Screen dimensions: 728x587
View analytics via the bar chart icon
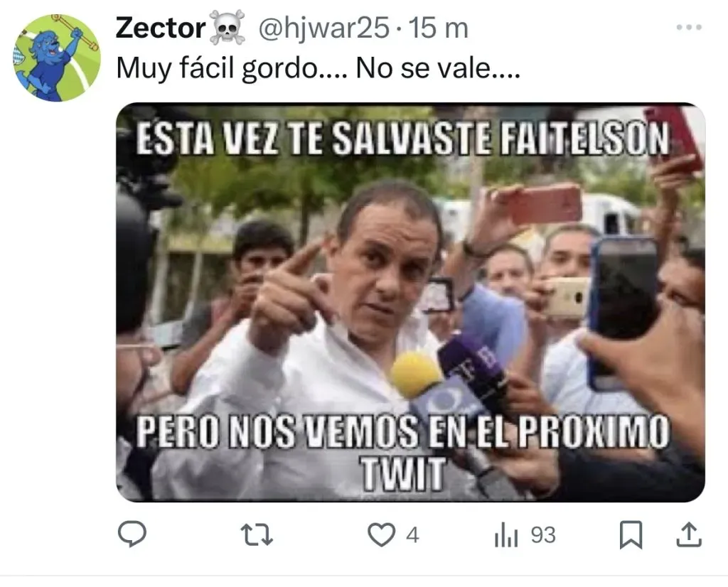click(506, 534)
